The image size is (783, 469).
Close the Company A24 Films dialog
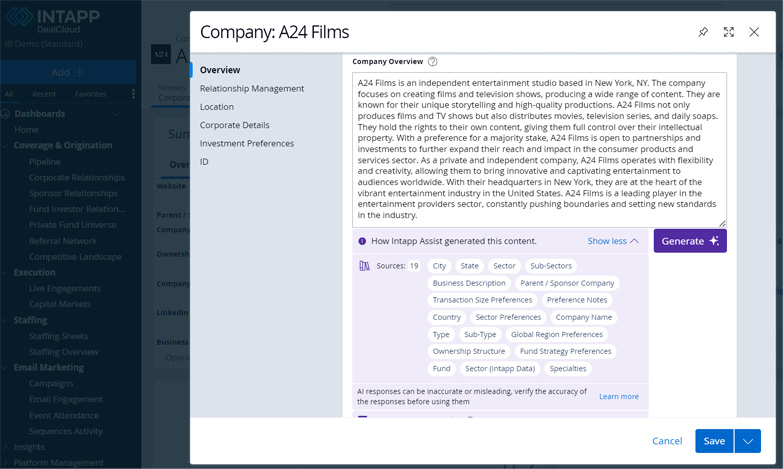click(x=754, y=32)
